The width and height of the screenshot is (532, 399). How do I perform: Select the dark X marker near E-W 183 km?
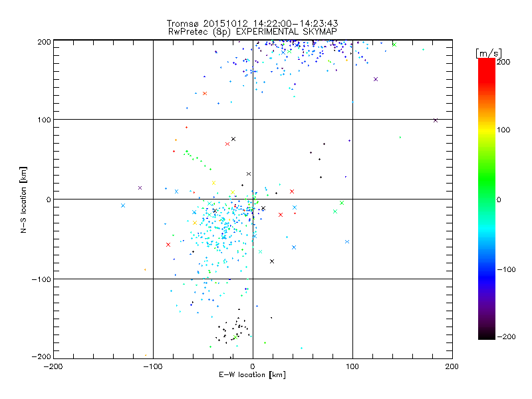(x=436, y=120)
